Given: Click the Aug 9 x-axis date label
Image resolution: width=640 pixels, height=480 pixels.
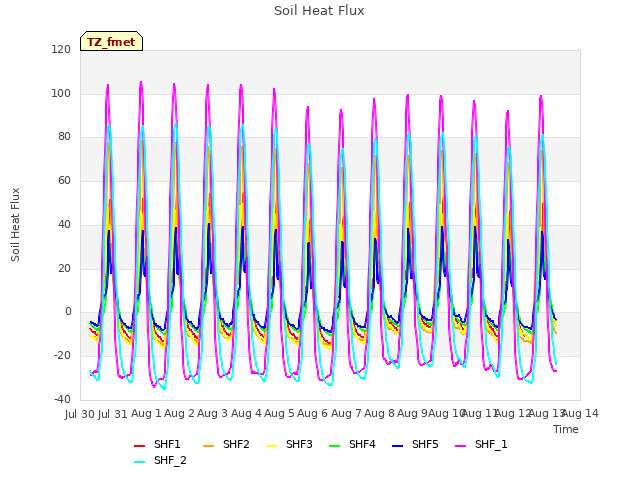Looking at the screenshot, I should (413, 413).
